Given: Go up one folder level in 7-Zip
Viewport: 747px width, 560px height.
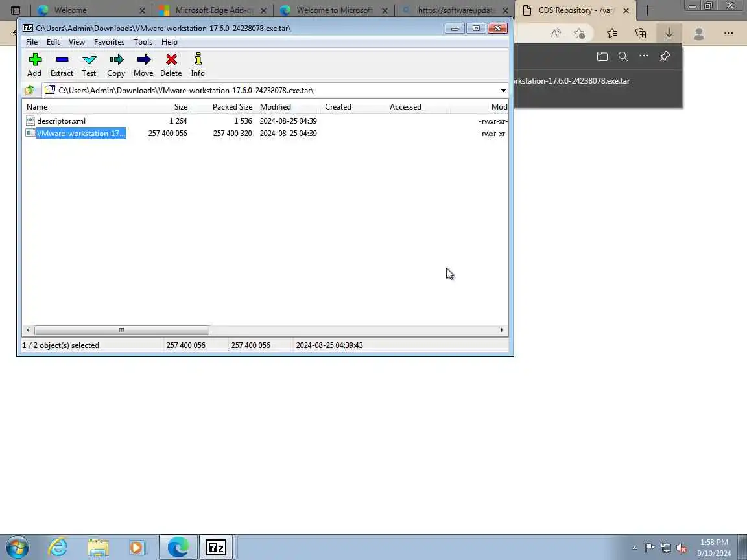Looking at the screenshot, I should click(30, 90).
